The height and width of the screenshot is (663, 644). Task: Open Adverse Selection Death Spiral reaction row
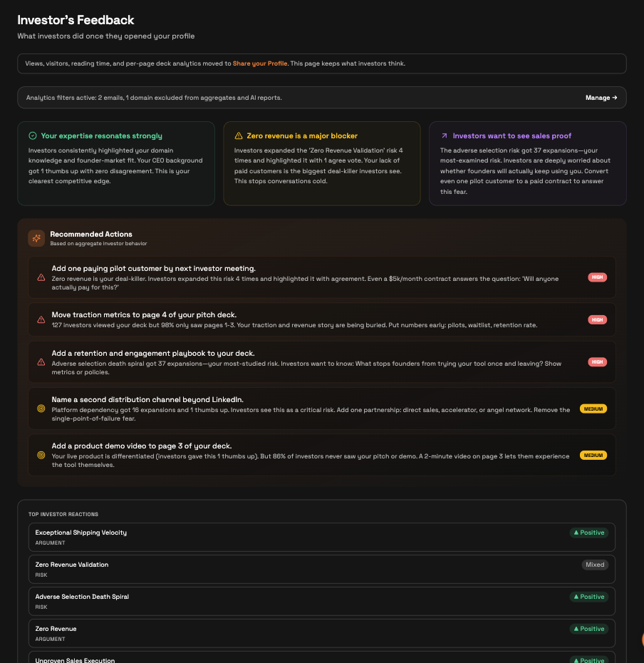[321, 601]
